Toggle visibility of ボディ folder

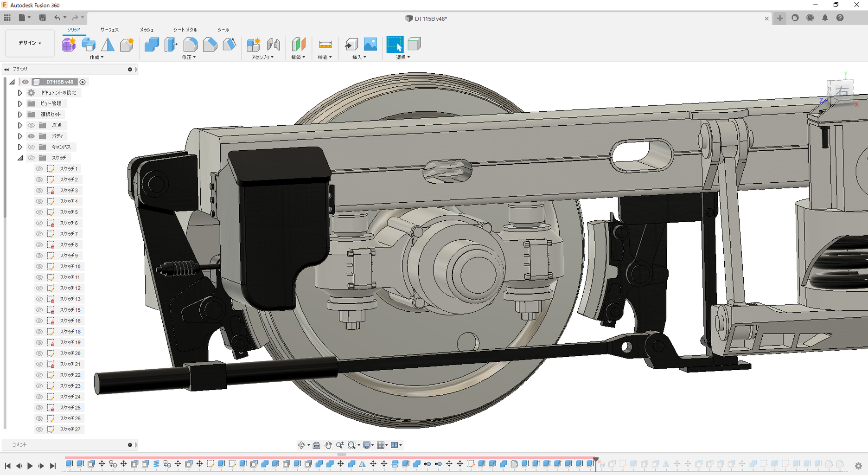(x=31, y=136)
